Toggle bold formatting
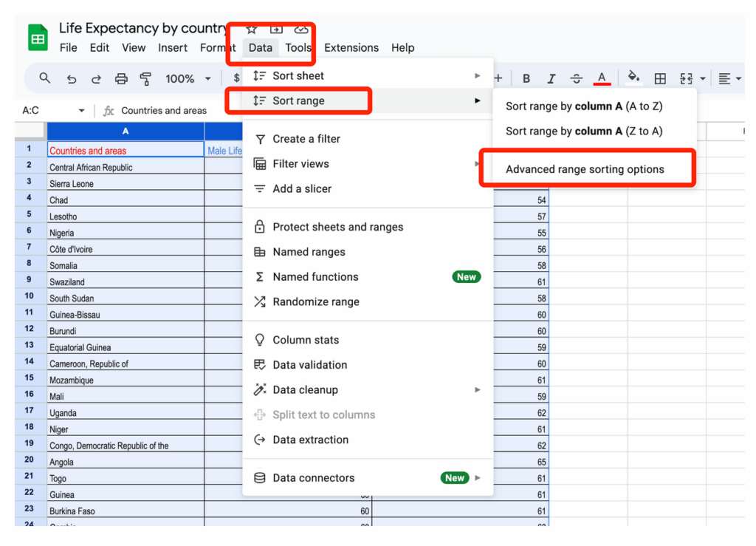Screen dimensions: 756x546 (x=526, y=78)
